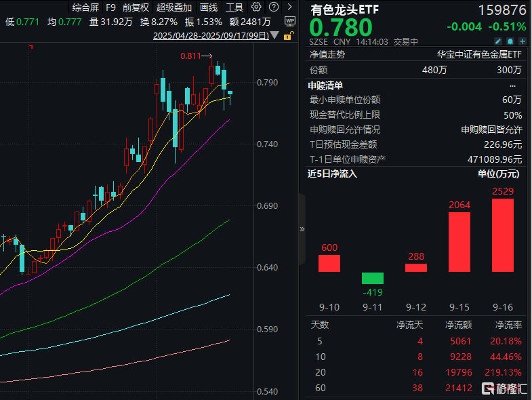
Task: Click the large 0.780 current price
Action: [341, 27]
